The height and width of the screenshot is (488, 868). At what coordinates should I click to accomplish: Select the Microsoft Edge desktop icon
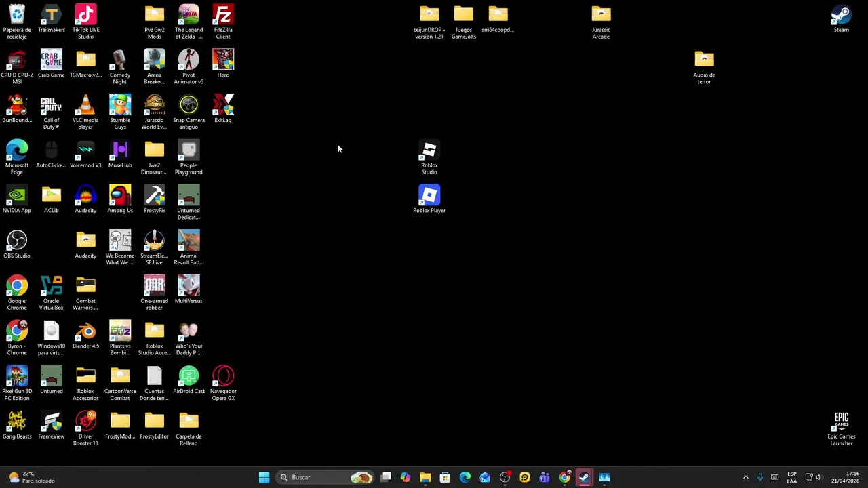point(17,157)
